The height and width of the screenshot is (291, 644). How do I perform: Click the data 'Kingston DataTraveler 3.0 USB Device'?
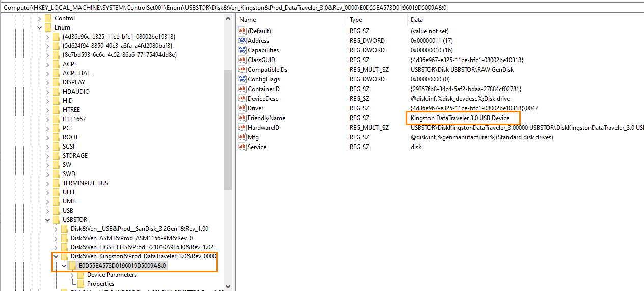click(x=460, y=118)
